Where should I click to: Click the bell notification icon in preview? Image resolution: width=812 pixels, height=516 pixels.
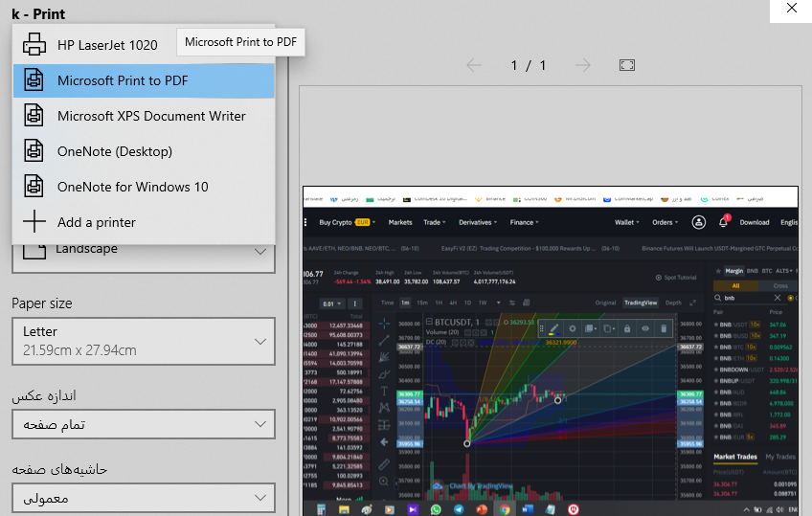click(724, 222)
